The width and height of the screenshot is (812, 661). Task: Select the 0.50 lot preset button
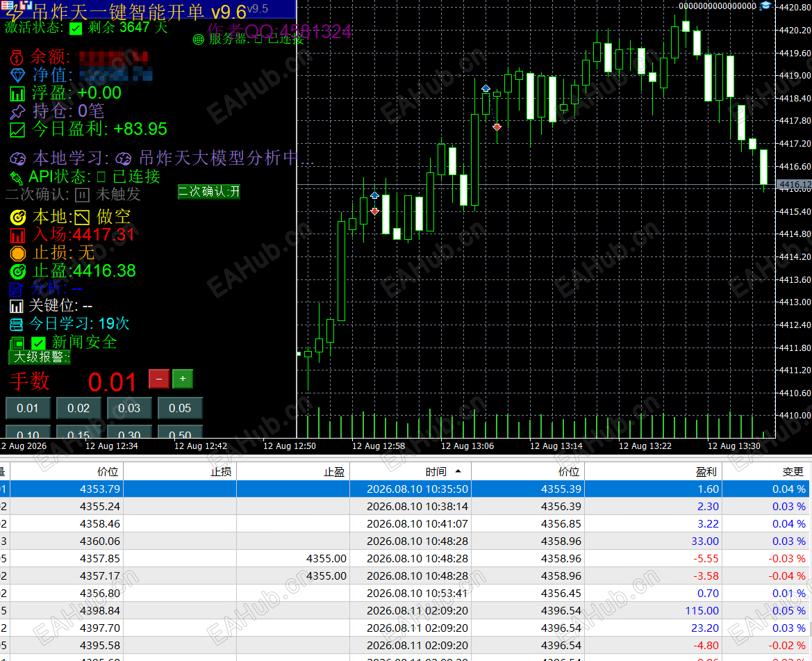[x=180, y=432]
